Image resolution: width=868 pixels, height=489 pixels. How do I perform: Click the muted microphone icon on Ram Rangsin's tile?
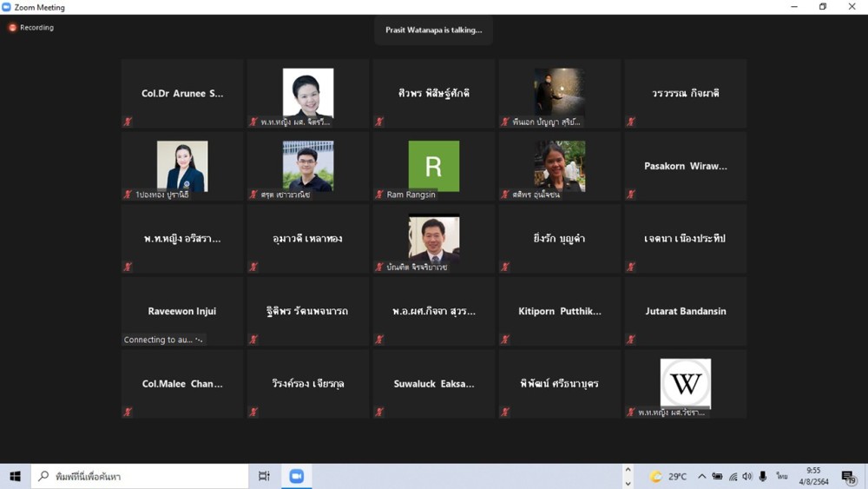[379, 195]
